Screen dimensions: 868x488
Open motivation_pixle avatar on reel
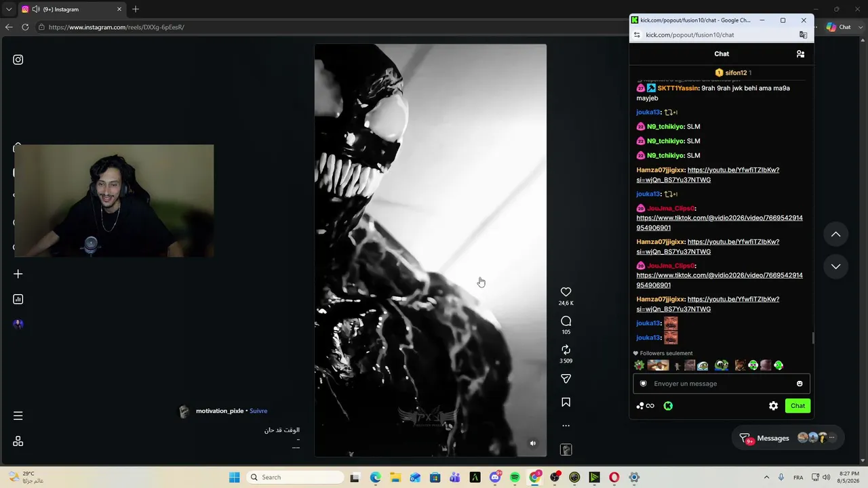click(184, 411)
